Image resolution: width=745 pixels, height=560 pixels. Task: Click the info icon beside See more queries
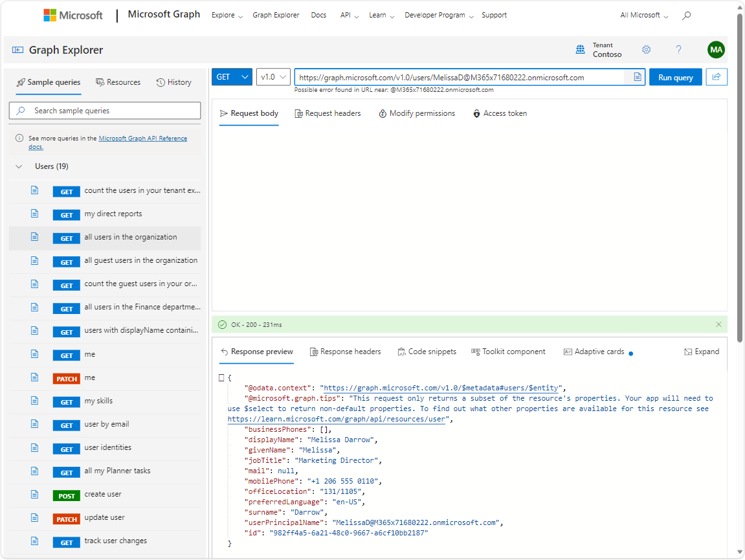point(19,139)
